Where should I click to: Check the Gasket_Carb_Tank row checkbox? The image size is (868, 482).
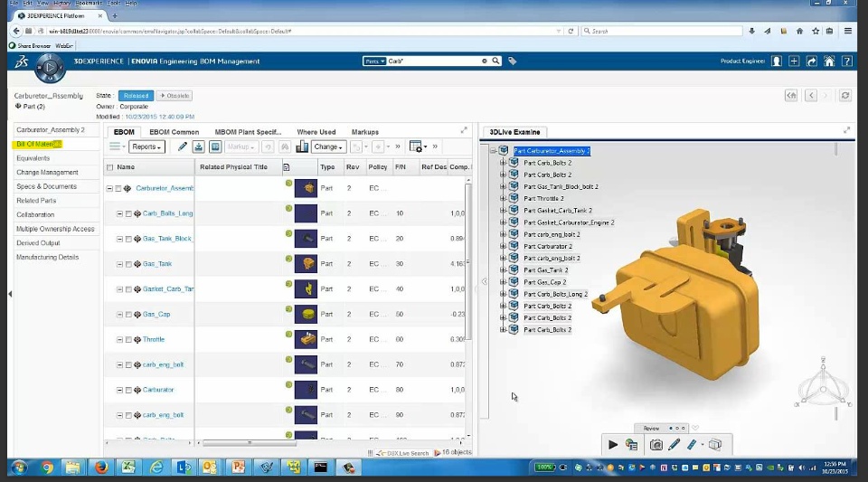click(128, 289)
